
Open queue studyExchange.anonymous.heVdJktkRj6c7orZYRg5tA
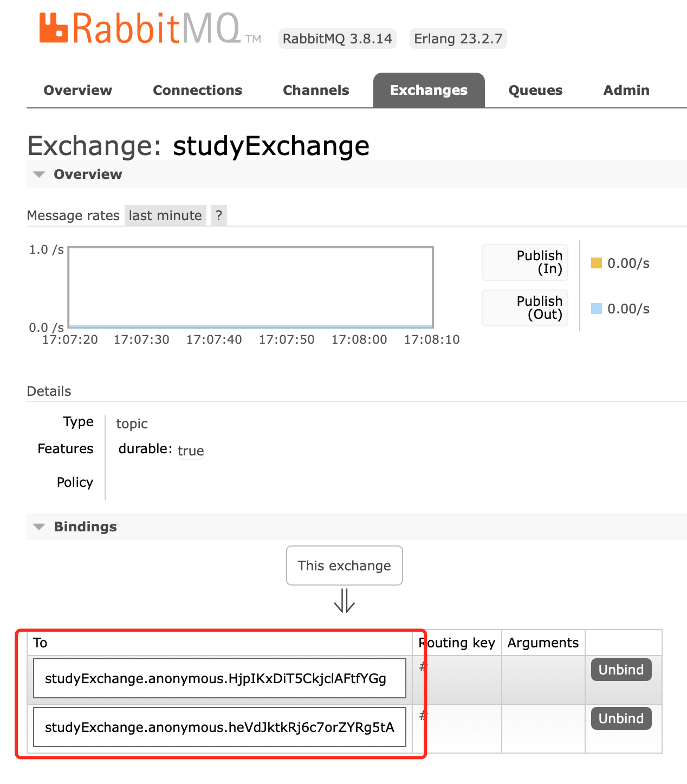(219, 727)
